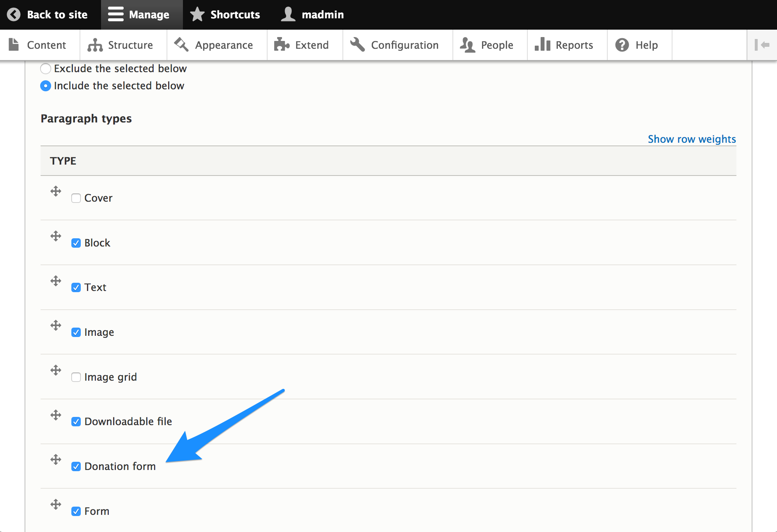Uncheck the Donation form checkbox

pyautogui.click(x=76, y=466)
